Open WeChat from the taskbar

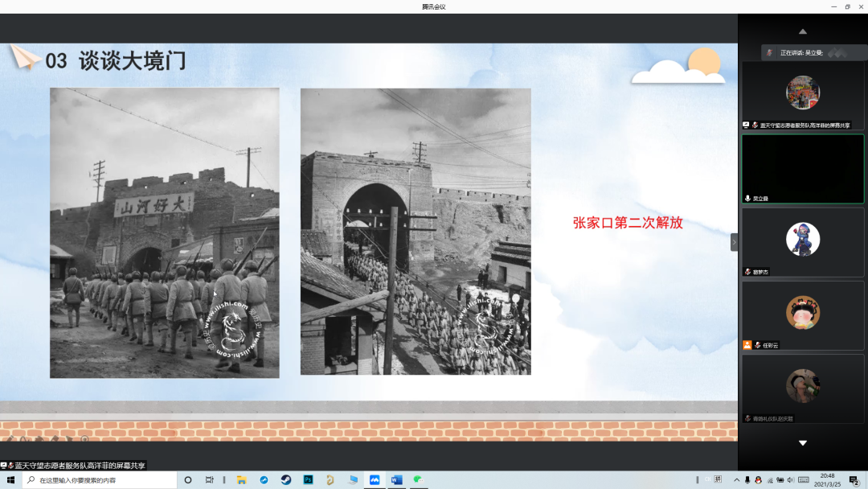[419, 480]
